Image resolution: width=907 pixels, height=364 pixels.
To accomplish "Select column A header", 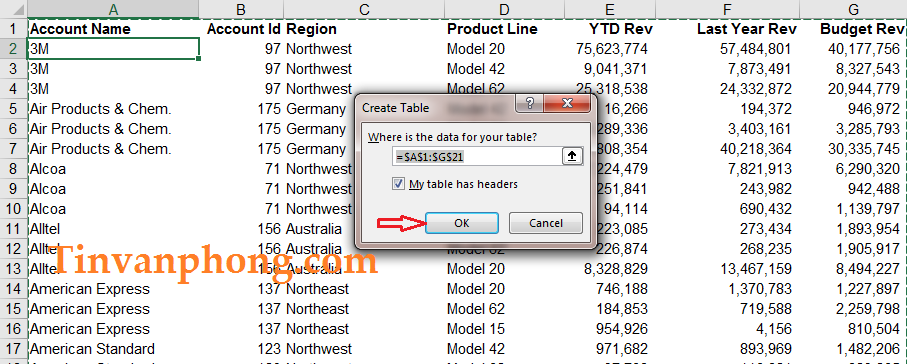I will point(113,9).
